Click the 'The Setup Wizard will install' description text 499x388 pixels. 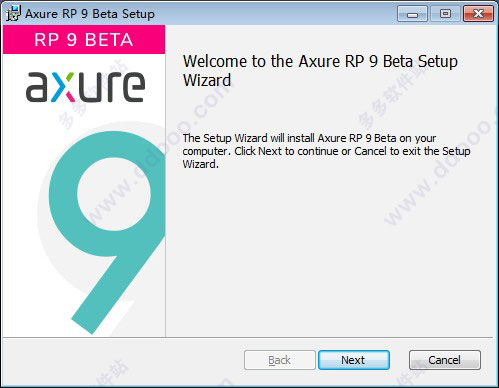[x=326, y=151]
